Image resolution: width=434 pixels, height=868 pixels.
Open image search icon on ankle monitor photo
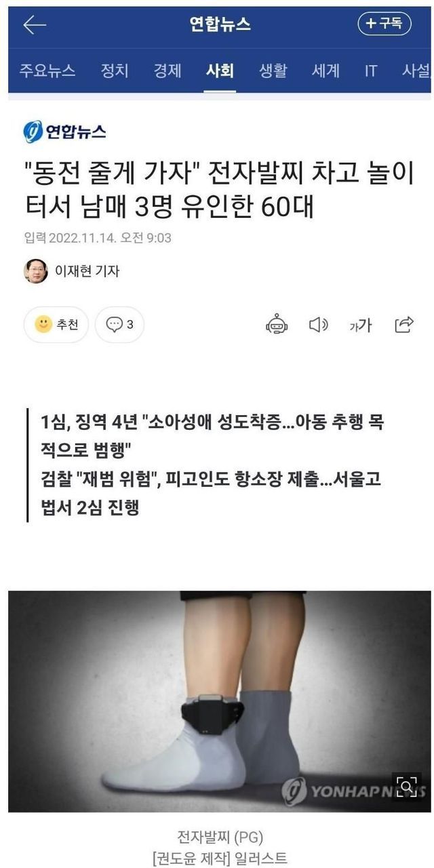(407, 787)
